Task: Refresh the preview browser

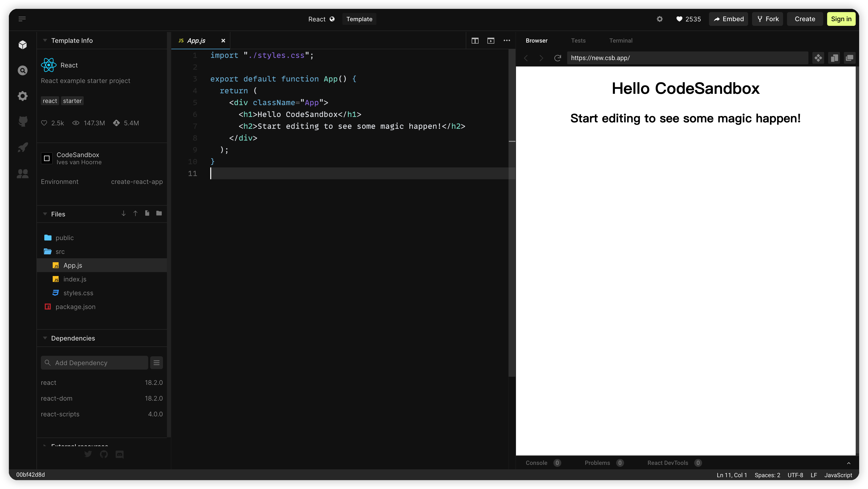Action: 558,58
